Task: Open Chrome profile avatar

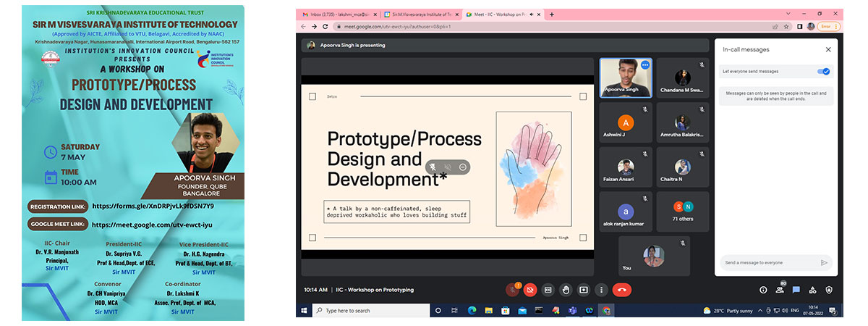Action: point(810,27)
